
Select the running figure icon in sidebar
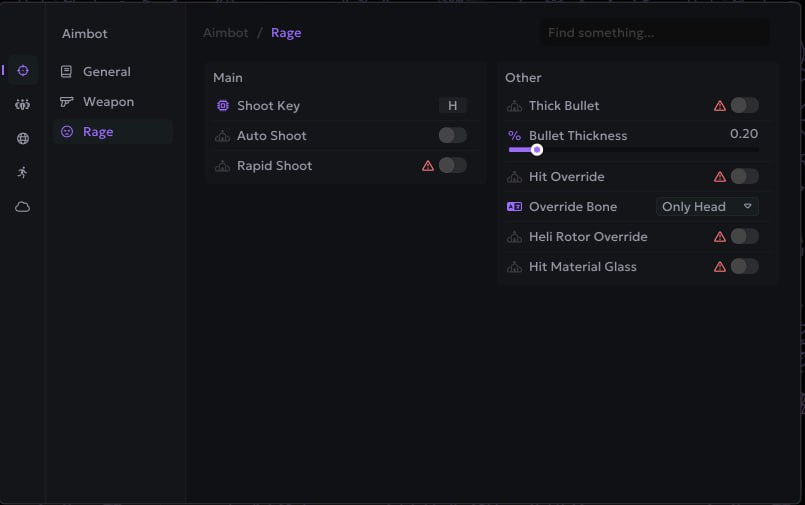coord(22,172)
